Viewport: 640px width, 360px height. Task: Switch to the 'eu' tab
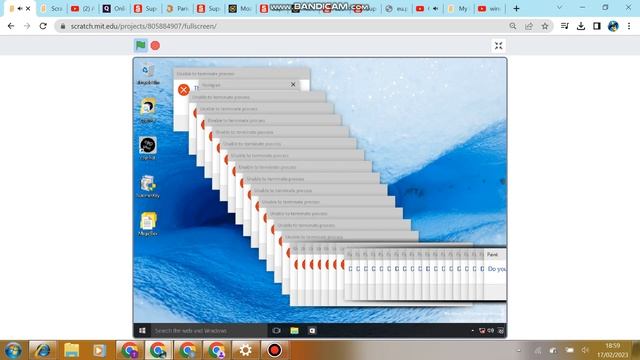pos(397,9)
